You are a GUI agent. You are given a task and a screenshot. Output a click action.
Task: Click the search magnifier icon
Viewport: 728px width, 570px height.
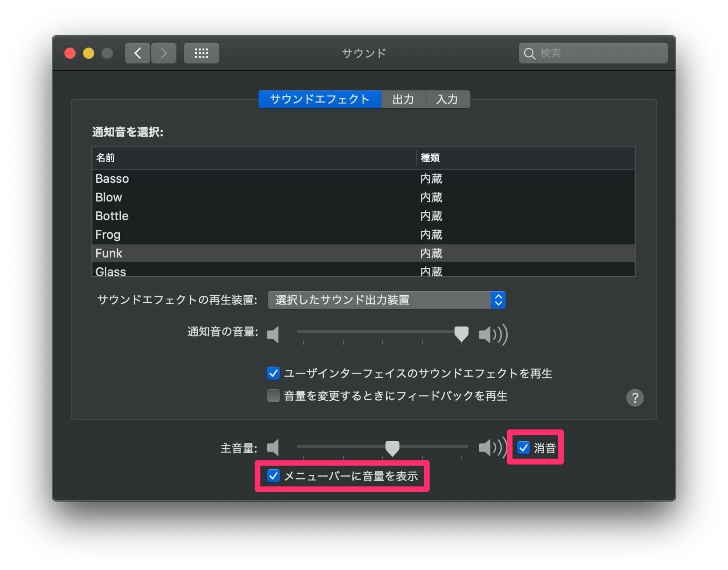530,53
